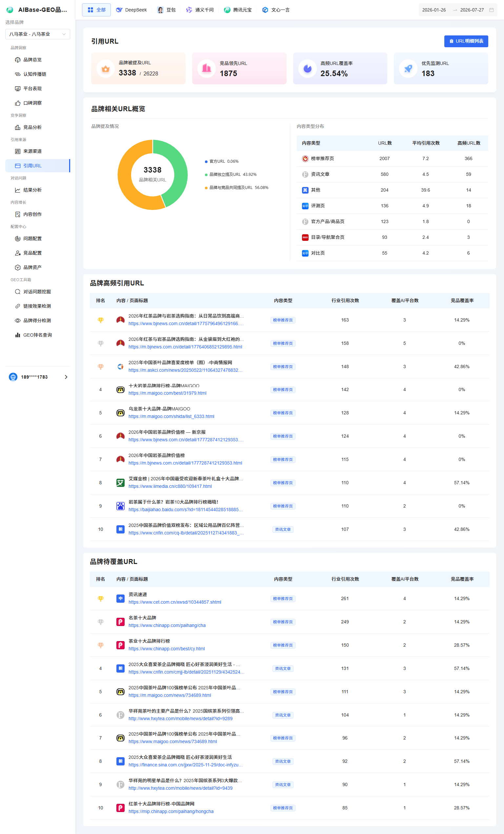Click the 榜单推荐页 row in 内容类型分布 table
This screenshot has height=834, width=504.
(393, 158)
